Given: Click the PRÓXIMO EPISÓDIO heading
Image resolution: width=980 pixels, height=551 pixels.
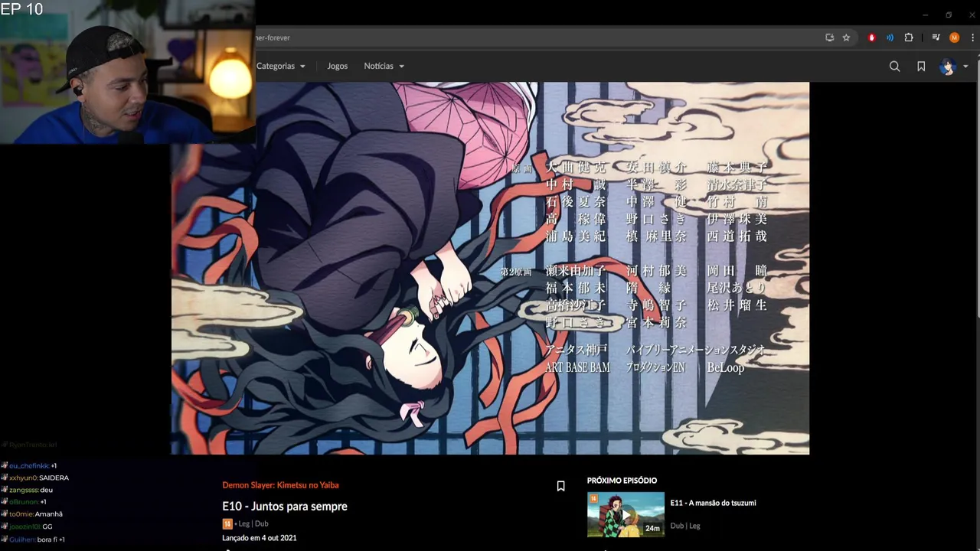Looking at the screenshot, I should click(622, 481).
